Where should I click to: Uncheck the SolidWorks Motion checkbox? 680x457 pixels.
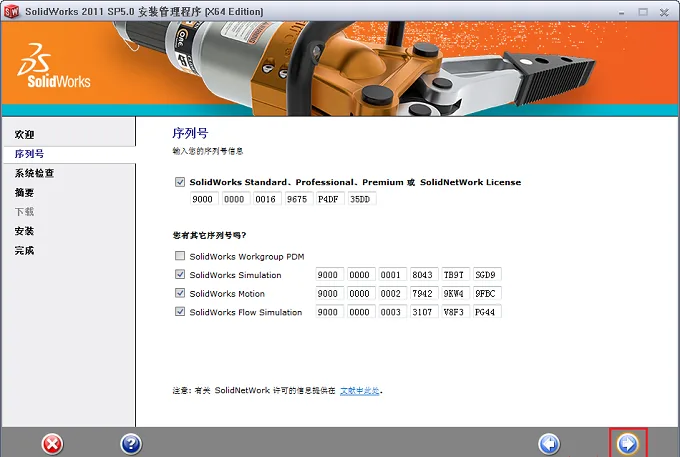[x=180, y=293]
